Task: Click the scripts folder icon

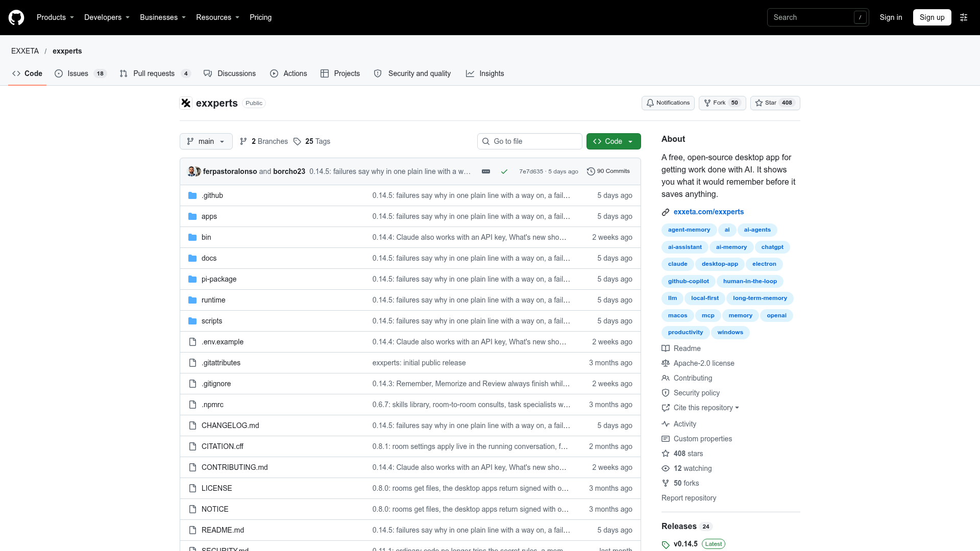Action: click(192, 321)
